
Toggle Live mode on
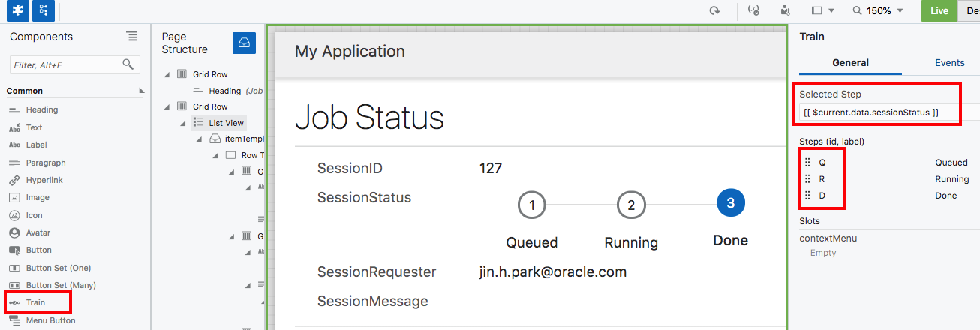939,10
